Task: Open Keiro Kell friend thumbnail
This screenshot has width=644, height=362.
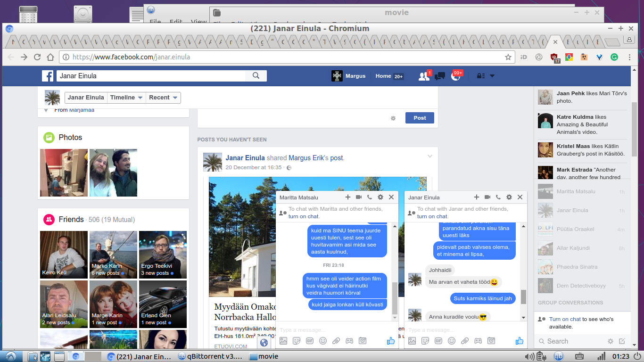Action: pyautogui.click(x=64, y=255)
